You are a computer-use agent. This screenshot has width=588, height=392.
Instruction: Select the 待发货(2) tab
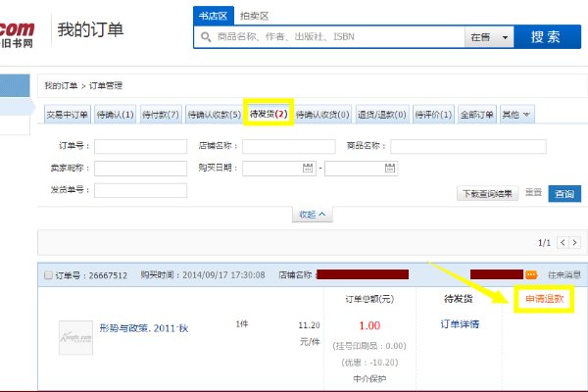point(269,114)
